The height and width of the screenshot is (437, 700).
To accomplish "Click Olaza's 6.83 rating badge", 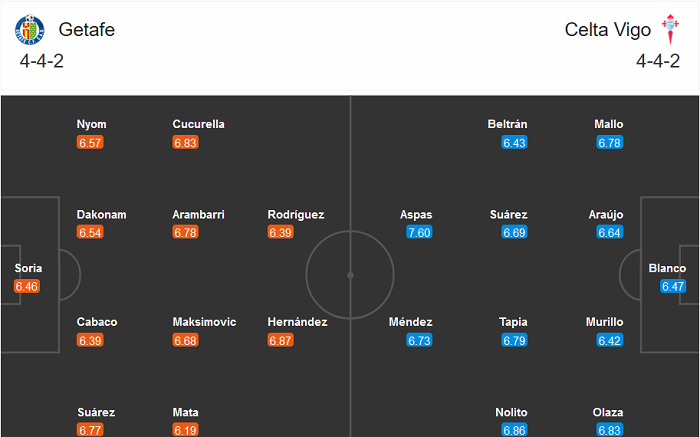I will (x=610, y=430).
